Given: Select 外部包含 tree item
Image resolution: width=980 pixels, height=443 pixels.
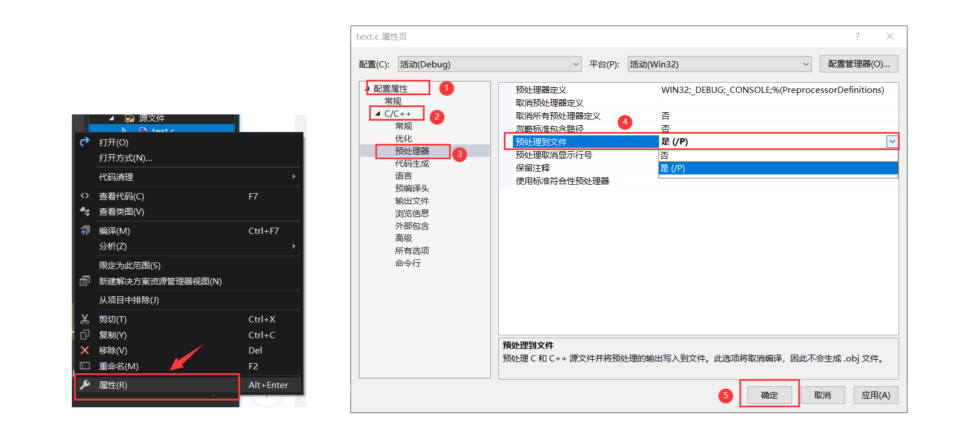Looking at the screenshot, I should [x=412, y=226].
